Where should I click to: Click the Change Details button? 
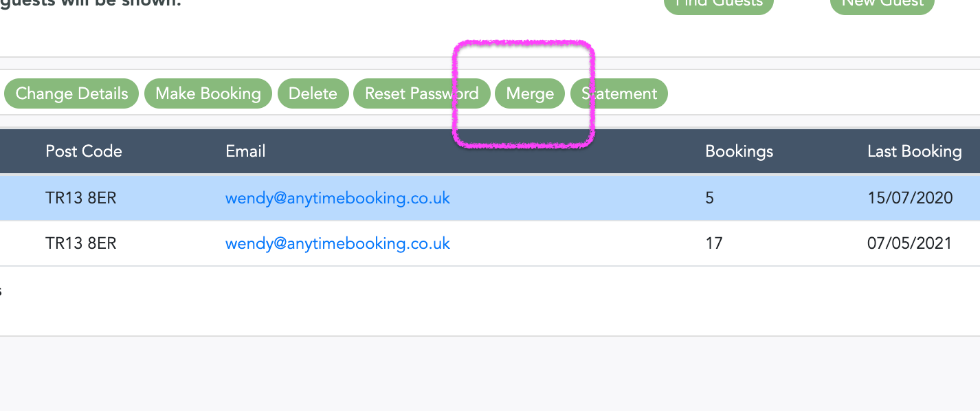tap(71, 93)
